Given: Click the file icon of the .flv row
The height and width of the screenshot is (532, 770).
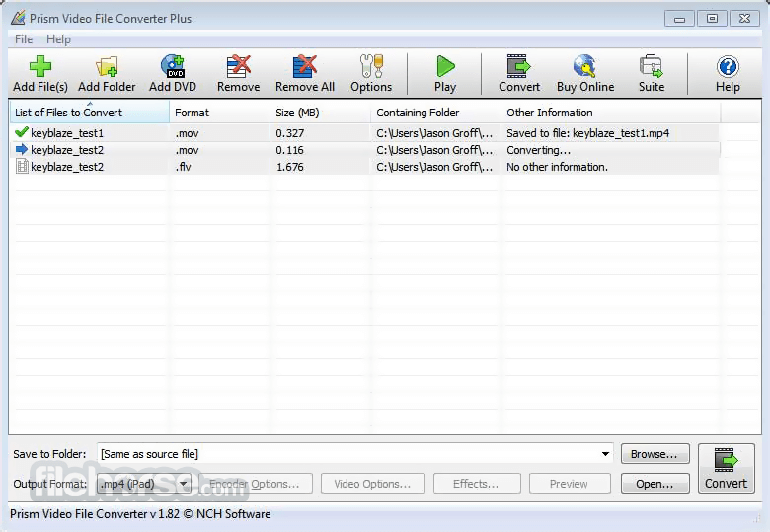Looking at the screenshot, I should (22, 167).
